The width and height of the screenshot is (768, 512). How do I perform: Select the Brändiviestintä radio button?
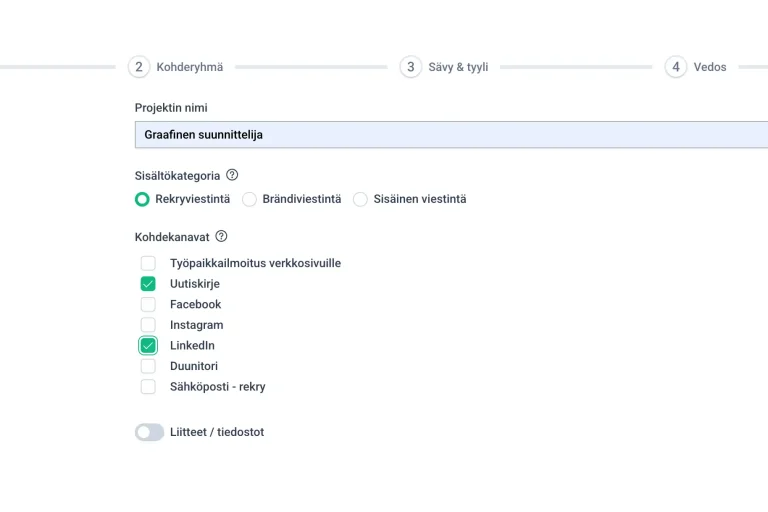(250, 199)
